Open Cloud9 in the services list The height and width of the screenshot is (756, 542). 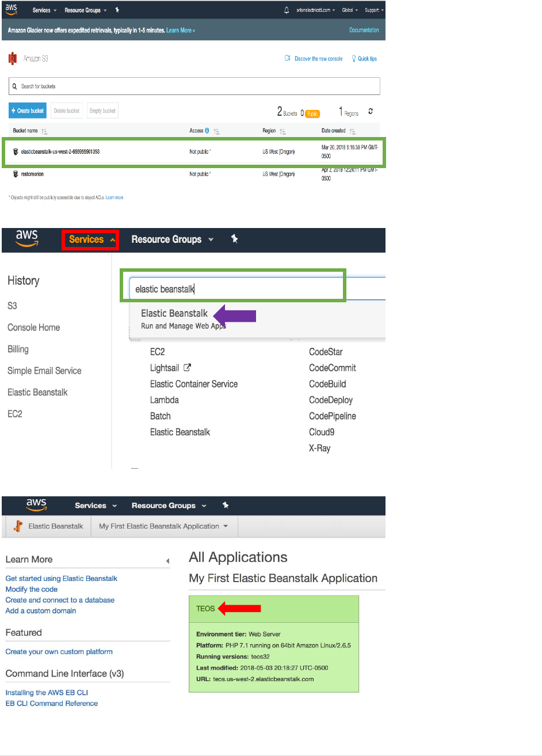click(x=322, y=432)
